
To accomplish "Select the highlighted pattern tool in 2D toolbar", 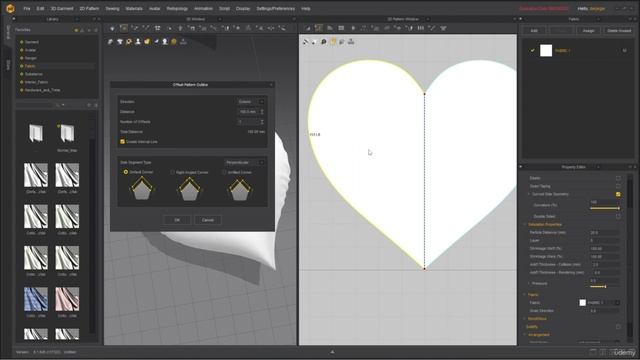I will click(319, 28).
